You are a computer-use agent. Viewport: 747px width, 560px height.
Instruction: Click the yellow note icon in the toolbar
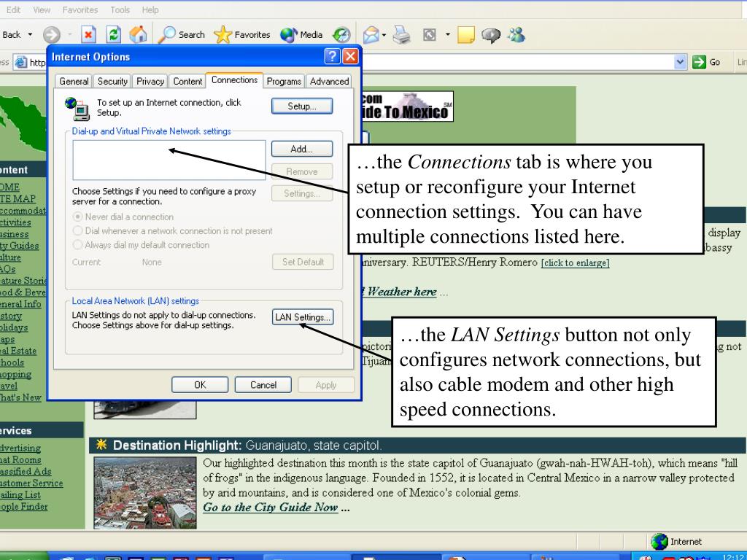[466, 35]
